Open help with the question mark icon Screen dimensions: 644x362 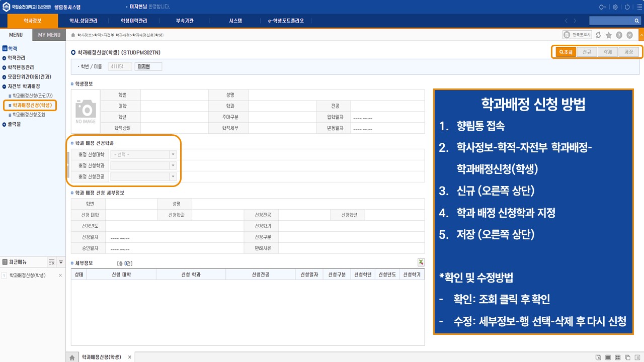pos(619,35)
